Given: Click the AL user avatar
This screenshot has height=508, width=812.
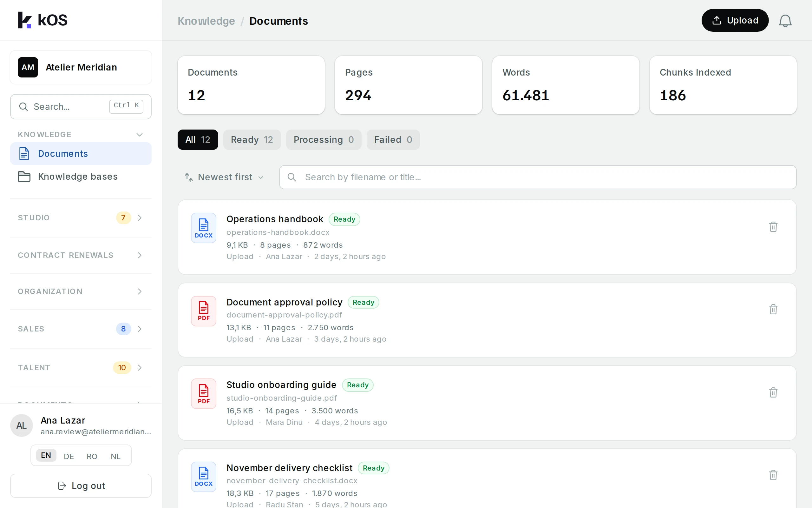Looking at the screenshot, I should 22,425.
